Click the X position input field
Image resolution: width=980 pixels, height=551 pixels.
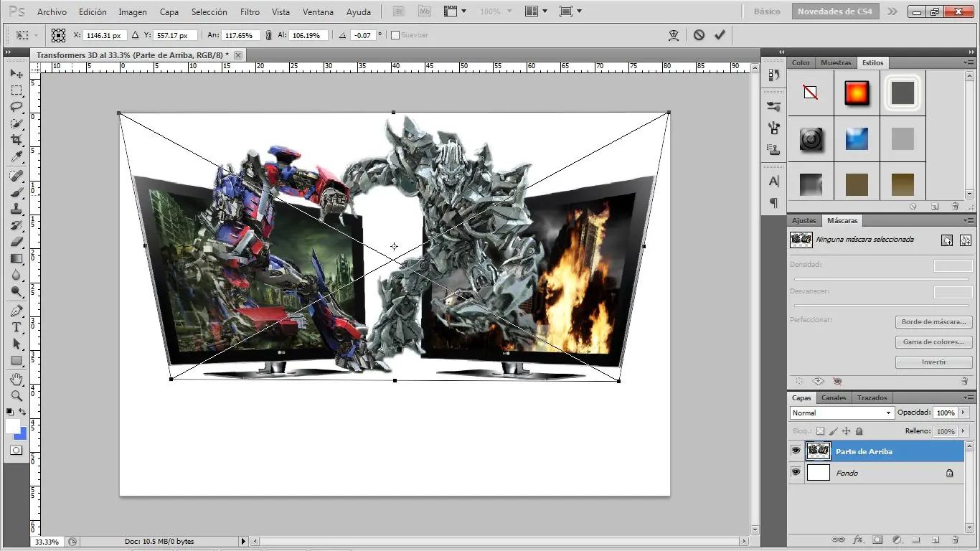pyautogui.click(x=105, y=35)
